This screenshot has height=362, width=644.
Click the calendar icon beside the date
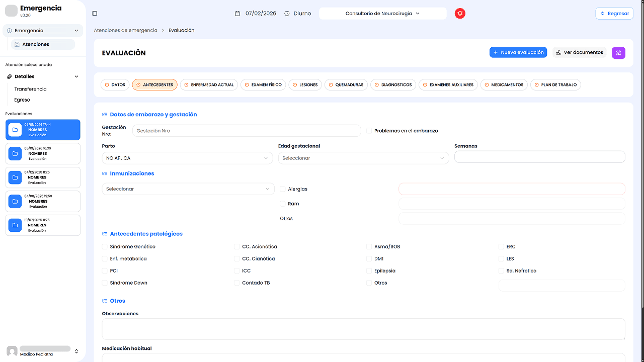coord(237,14)
